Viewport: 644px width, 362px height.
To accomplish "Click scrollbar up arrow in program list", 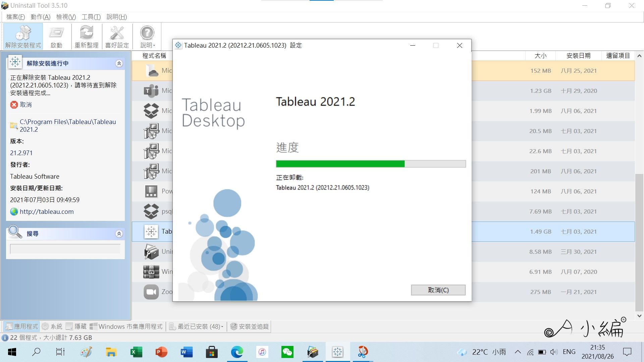I will pyautogui.click(x=639, y=56).
